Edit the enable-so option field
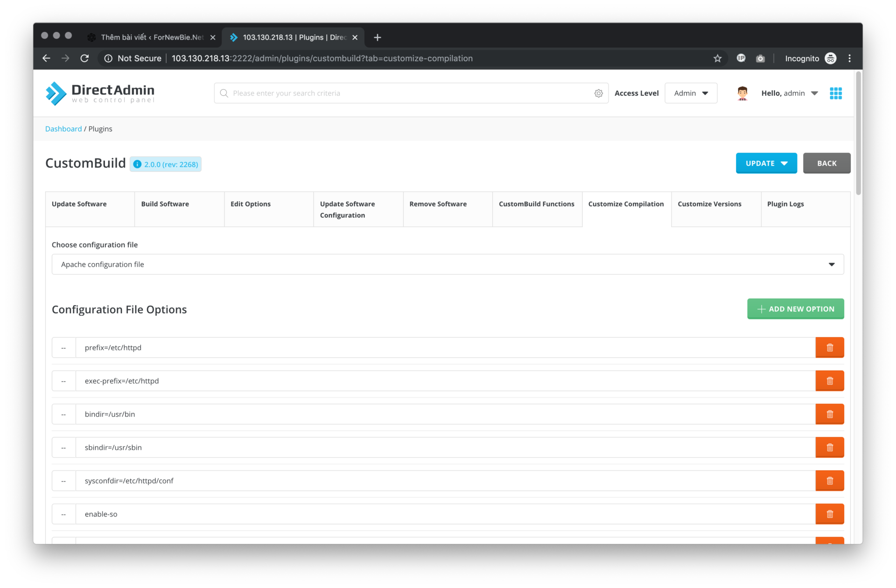The image size is (896, 588). 445,514
